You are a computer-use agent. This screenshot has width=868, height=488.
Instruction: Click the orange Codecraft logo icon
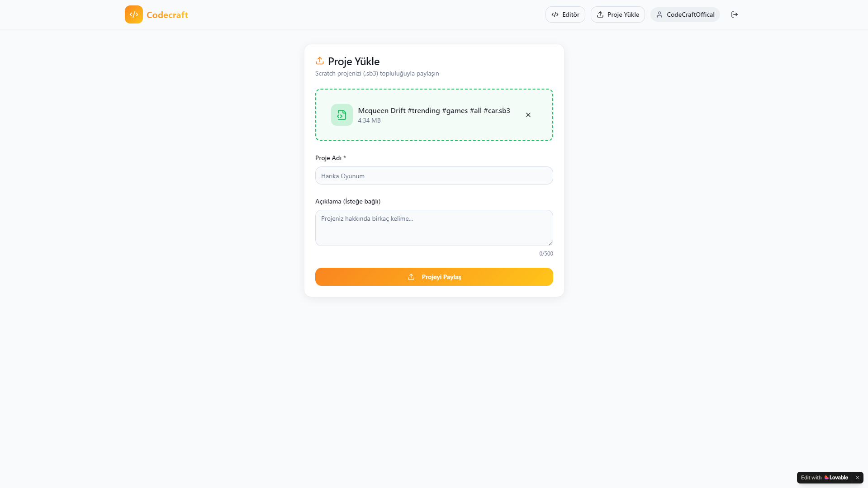[134, 14]
